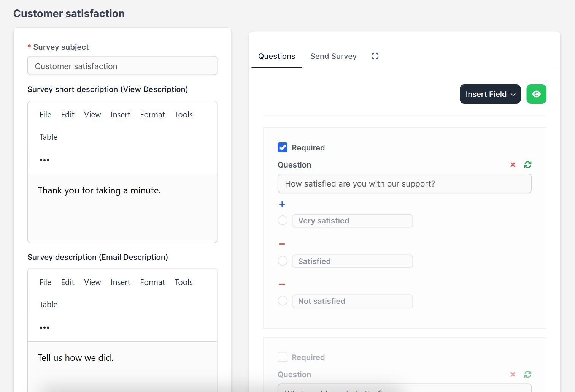
Task: Open Edit menu in short description editor
Action: [x=68, y=115]
